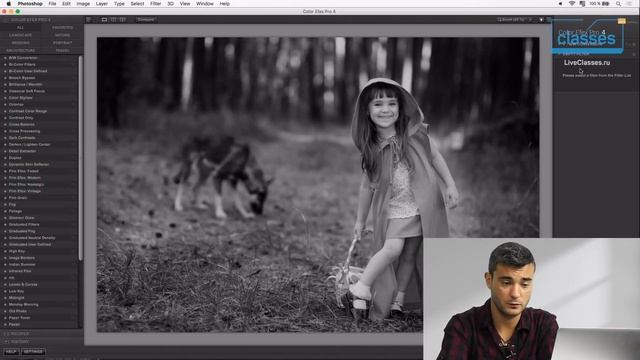Click the volume icon in menu bar
Image resolution: width=640 pixels, height=360 pixels.
[560, 4]
